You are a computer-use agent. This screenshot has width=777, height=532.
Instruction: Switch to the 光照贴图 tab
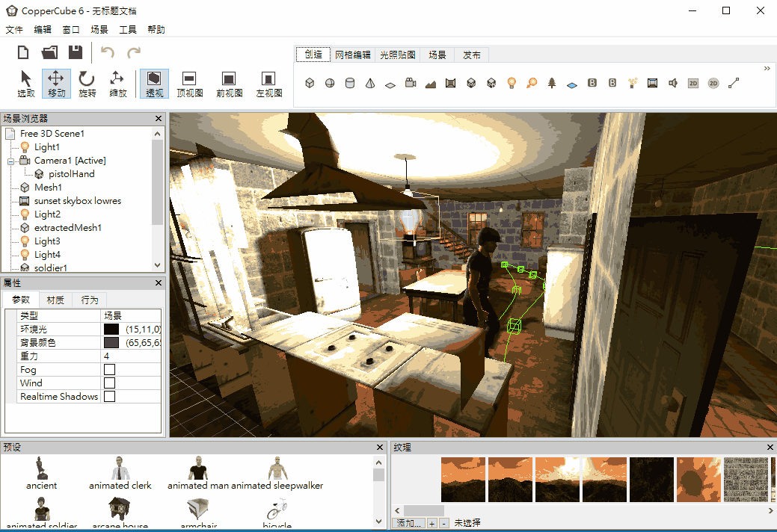pyautogui.click(x=397, y=55)
